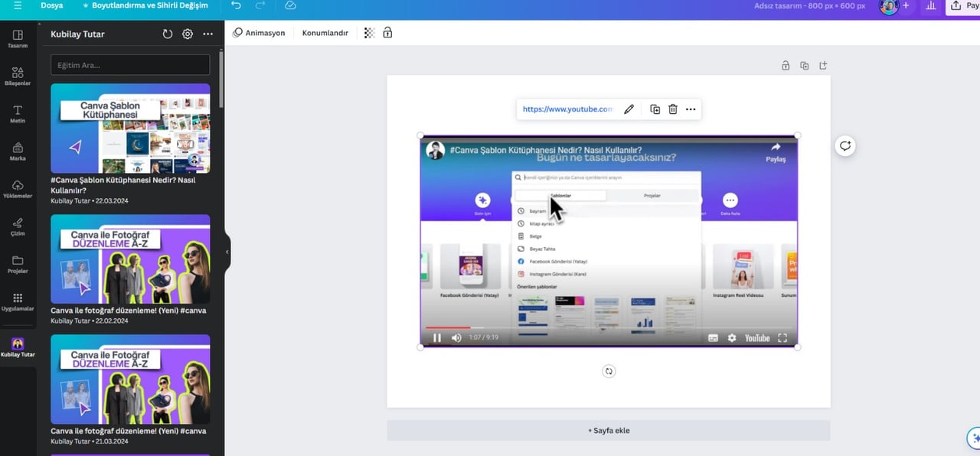The height and width of the screenshot is (456, 980).
Task: Redo the last action
Action: (260, 5)
